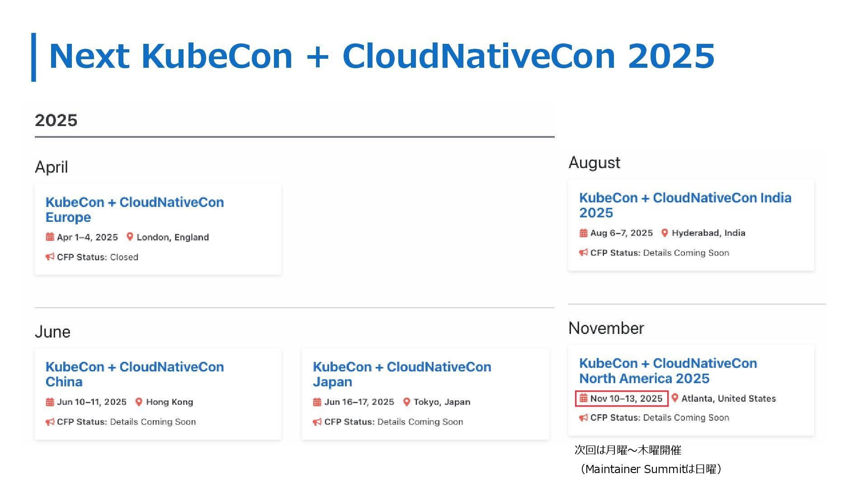868x488 pixels.
Task: Open KubeCon + CloudNativeCon India 2025 link
Action: pos(685,205)
